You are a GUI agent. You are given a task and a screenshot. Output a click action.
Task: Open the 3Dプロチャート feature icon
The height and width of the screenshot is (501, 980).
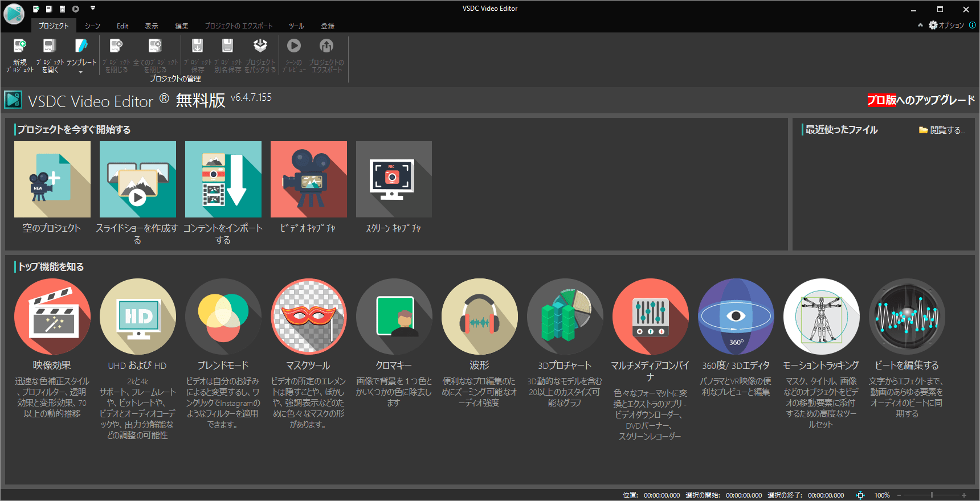click(x=565, y=317)
